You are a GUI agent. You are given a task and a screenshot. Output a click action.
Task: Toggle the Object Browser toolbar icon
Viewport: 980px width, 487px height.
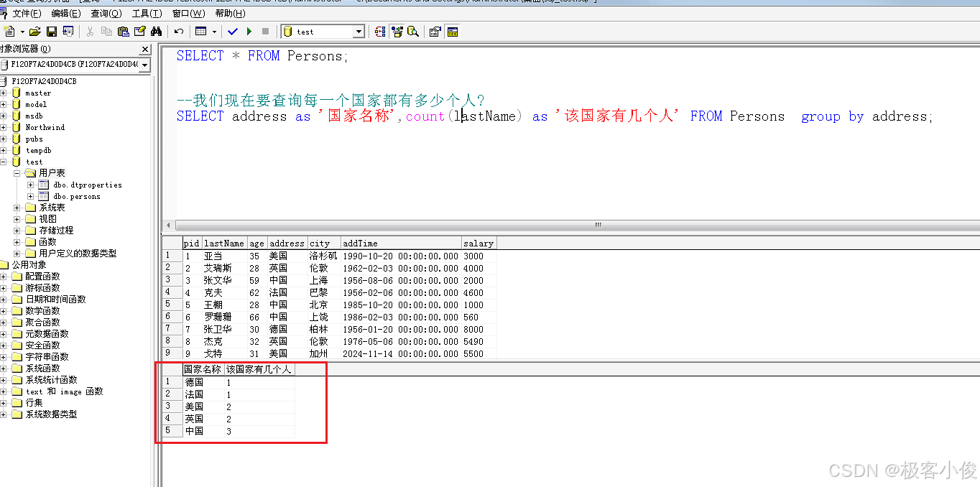coord(397,32)
